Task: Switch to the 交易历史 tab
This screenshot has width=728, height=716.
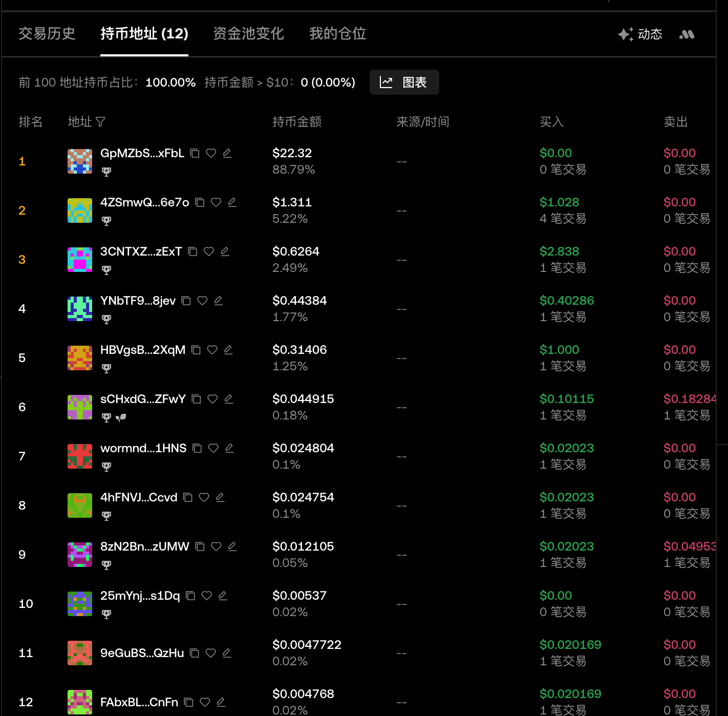Action: 47,34
